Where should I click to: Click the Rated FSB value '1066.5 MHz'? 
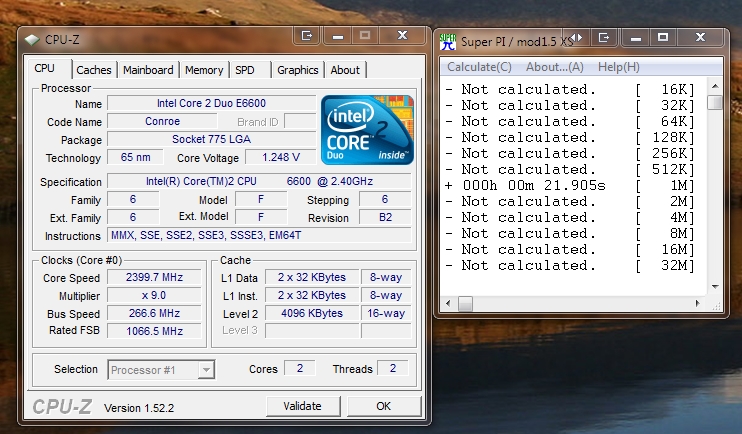pyautogui.click(x=154, y=331)
